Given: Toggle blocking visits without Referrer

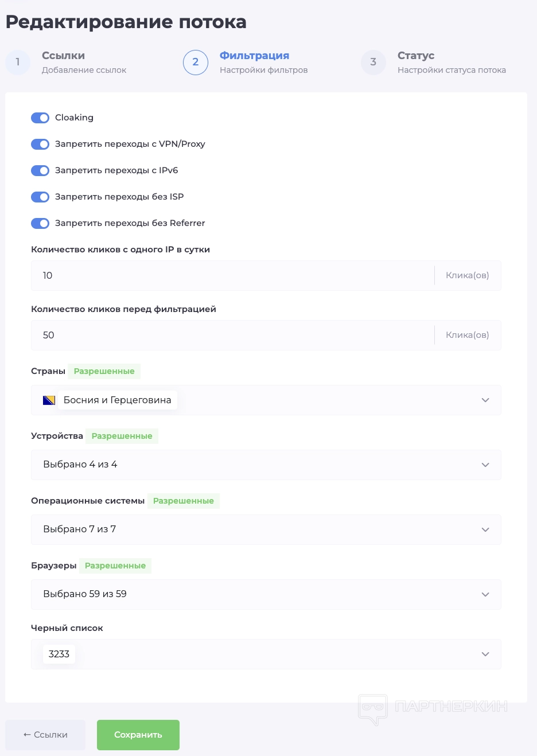Looking at the screenshot, I should coord(40,223).
